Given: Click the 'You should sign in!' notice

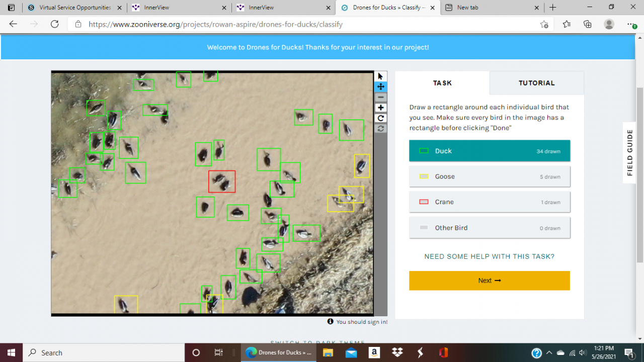Looking at the screenshot, I should click(362, 322).
